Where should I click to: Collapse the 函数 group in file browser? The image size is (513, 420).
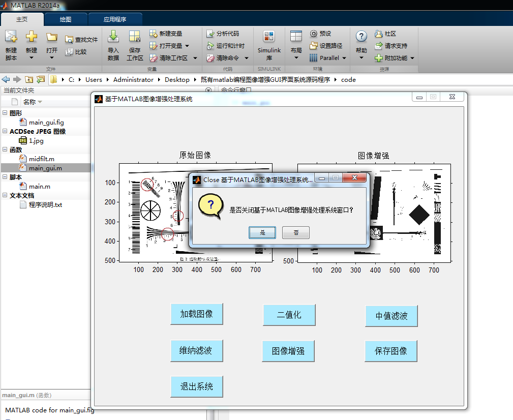click(x=5, y=149)
